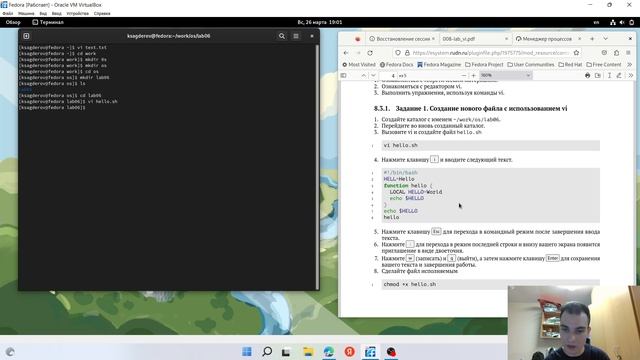This screenshot has height=360, width=640.
Task: Open Fedora Project bookmarks folder
Action: coord(484,64)
